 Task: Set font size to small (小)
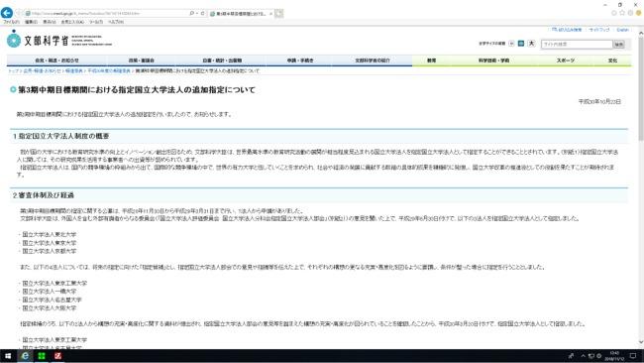511,44
